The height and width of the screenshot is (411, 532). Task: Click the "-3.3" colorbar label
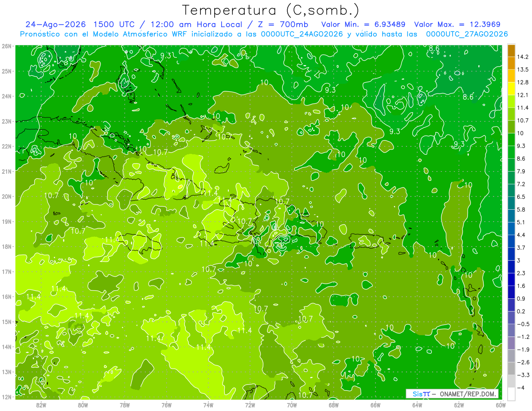(523, 375)
